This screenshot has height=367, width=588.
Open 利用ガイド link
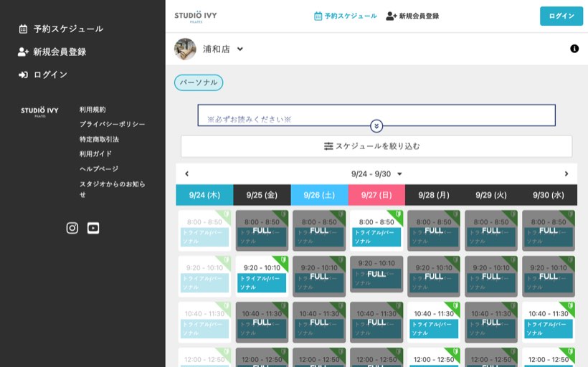(95, 153)
